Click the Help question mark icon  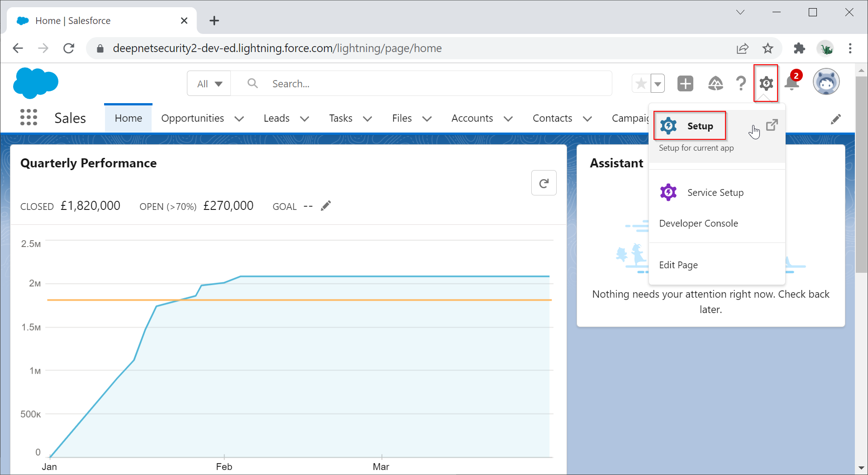point(741,84)
